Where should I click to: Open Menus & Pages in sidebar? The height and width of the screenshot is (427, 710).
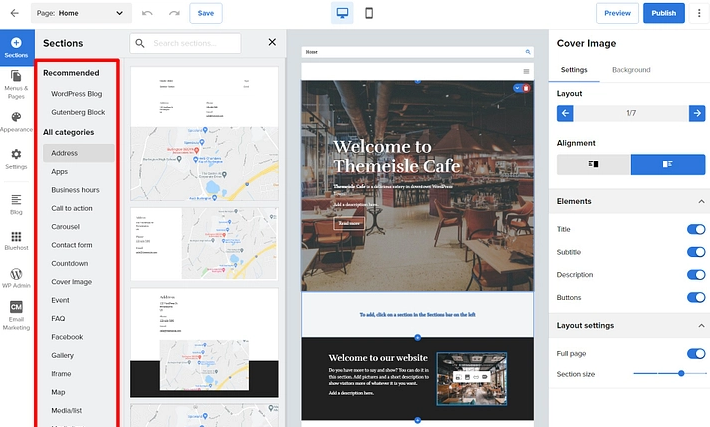16,84
